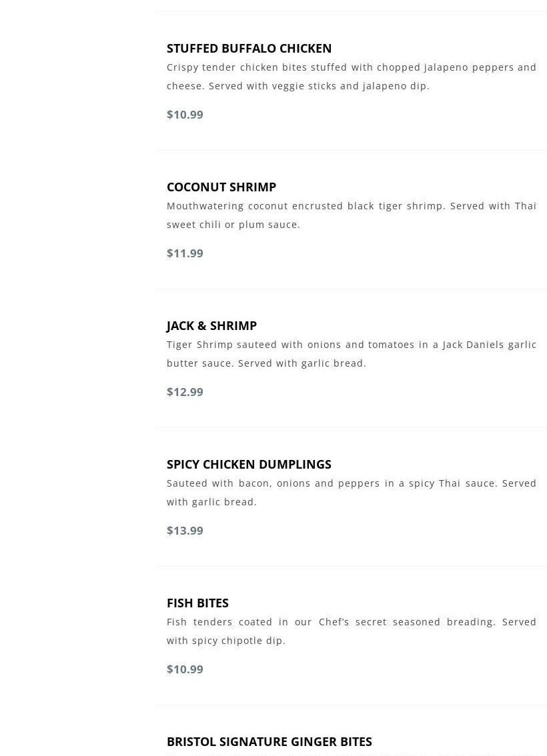
Task: Click the $11.99 Coconut Shrimp price
Action: pyautogui.click(x=185, y=253)
